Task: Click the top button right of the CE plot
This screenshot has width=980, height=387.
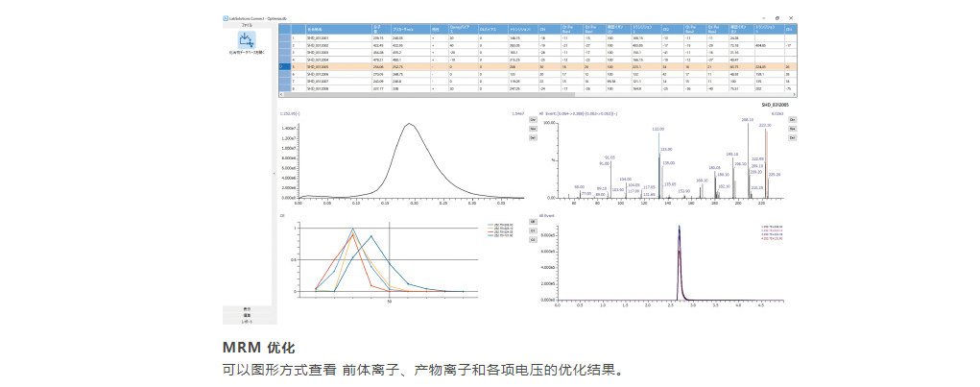Action: coord(533,222)
